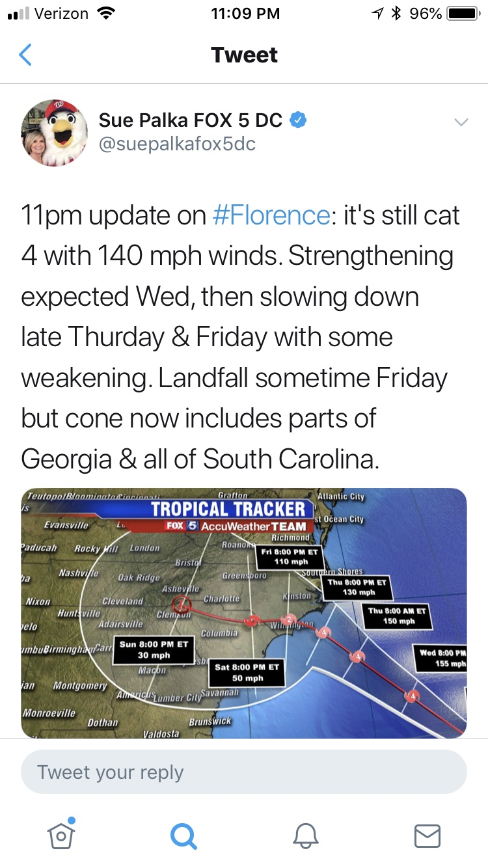Tap the back arrow icon
The image size is (488, 868).
pyautogui.click(x=25, y=55)
